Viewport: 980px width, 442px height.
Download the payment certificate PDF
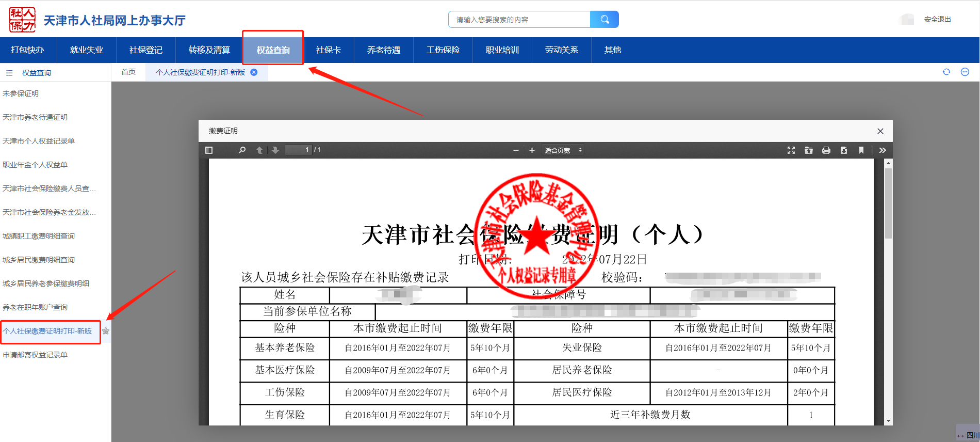844,150
